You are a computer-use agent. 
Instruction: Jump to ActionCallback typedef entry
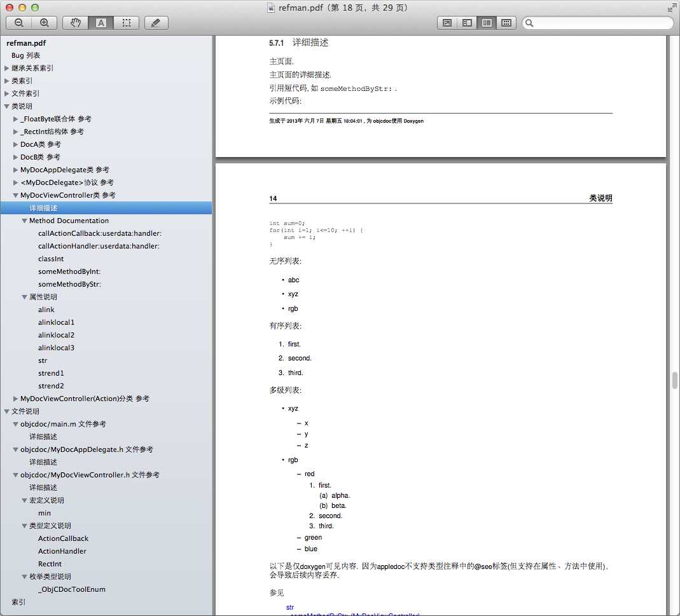pos(64,538)
